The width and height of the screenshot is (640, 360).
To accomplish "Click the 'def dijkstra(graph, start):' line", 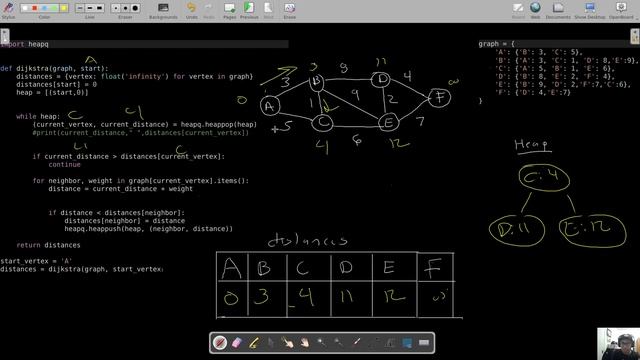I will 54,68.
